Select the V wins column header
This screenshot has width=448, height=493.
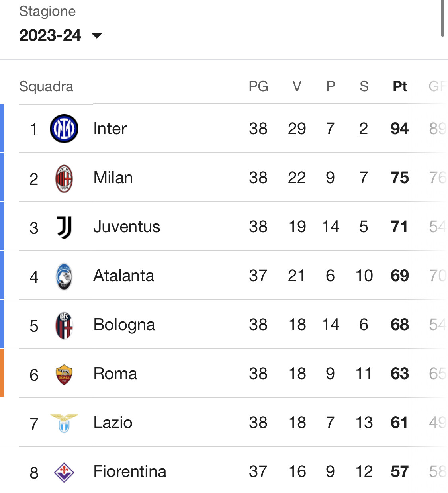[x=297, y=86]
